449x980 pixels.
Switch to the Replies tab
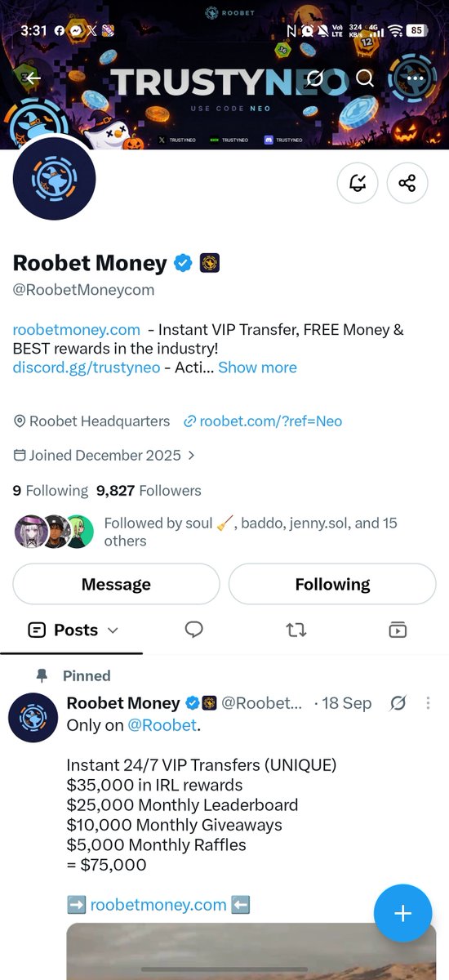coord(193,630)
